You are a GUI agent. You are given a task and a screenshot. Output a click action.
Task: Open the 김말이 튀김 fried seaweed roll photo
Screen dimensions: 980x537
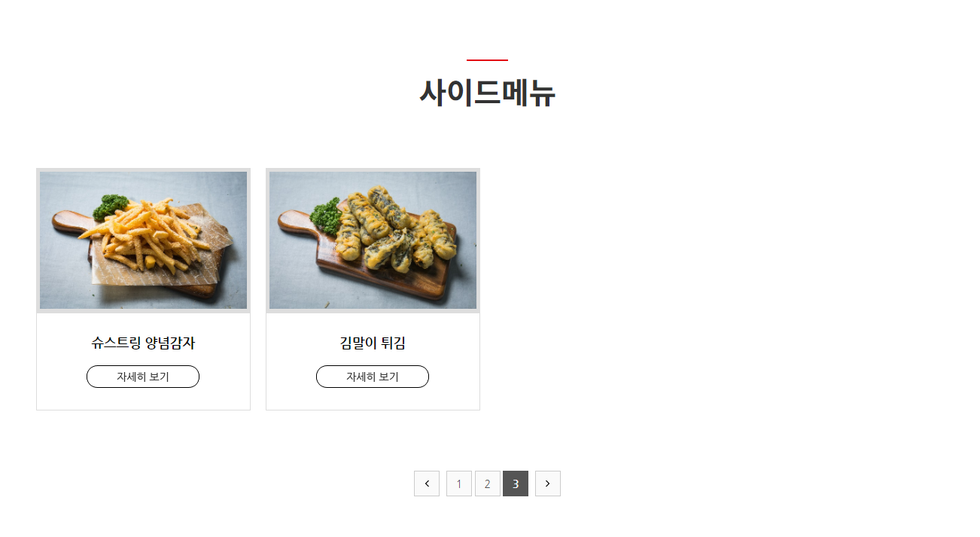[x=373, y=240]
